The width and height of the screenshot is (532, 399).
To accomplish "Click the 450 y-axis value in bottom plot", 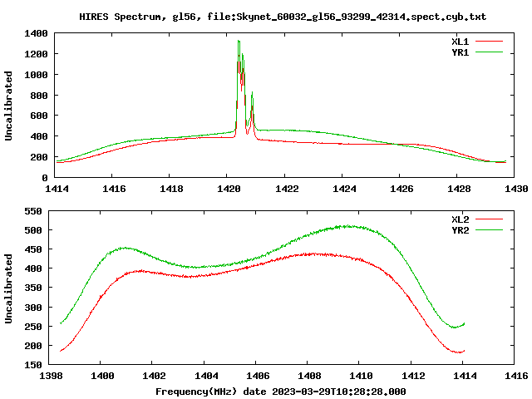I will pyautogui.click(x=33, y=249).
